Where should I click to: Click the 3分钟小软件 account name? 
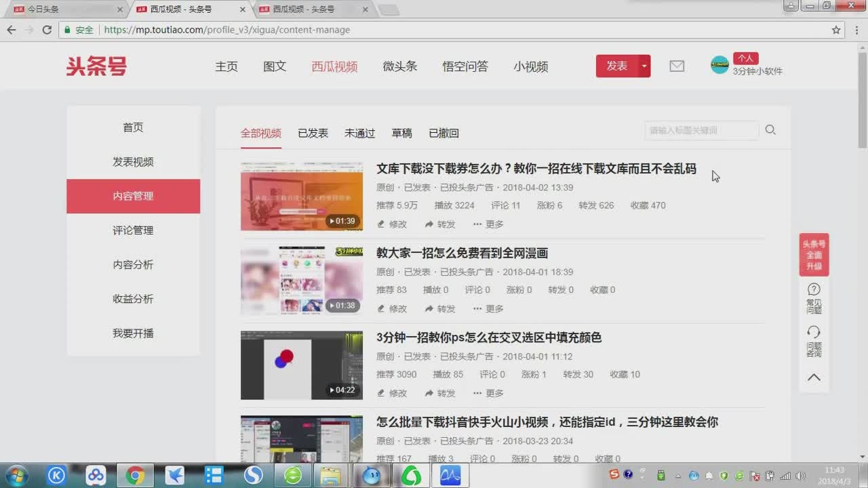[x=757, y=71]
